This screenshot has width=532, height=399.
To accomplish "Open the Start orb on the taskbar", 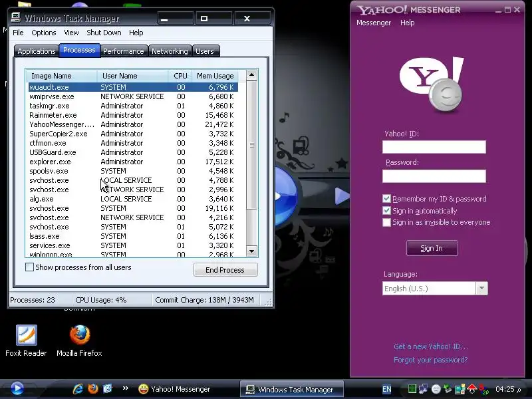I will [17, 388].
